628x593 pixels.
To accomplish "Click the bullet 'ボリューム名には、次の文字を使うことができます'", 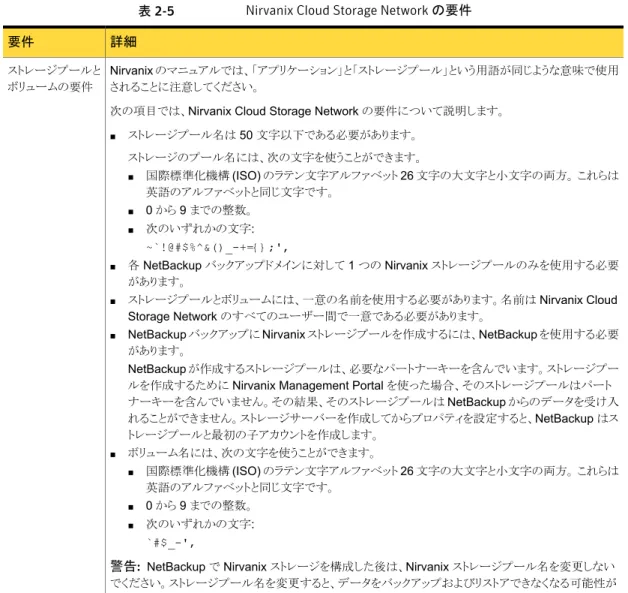I will (x=252, y=453).
